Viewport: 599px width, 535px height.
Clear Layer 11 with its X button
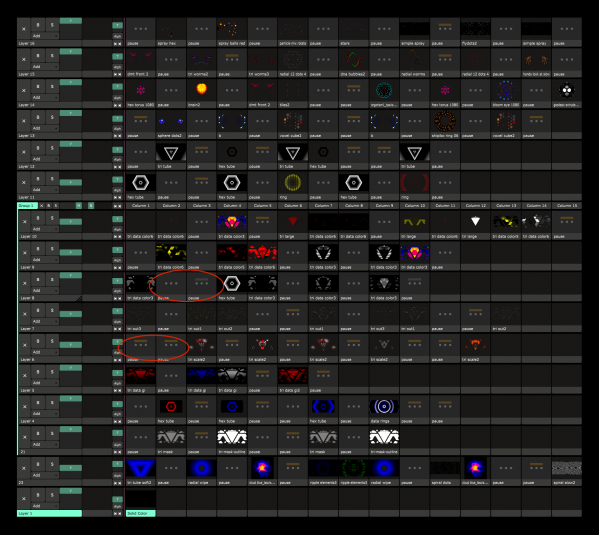point(24,182)
